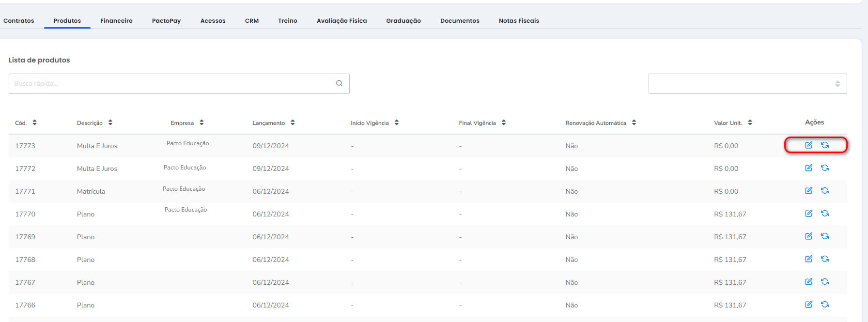Click the Busca rápida search field
Viewport: 868px width, 322px height.
click(x=170, y=84)
